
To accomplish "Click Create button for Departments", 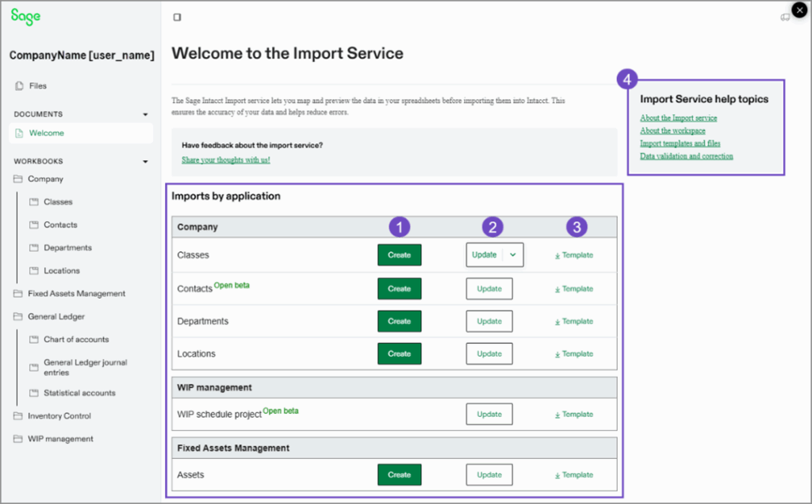I will (399, 321).
